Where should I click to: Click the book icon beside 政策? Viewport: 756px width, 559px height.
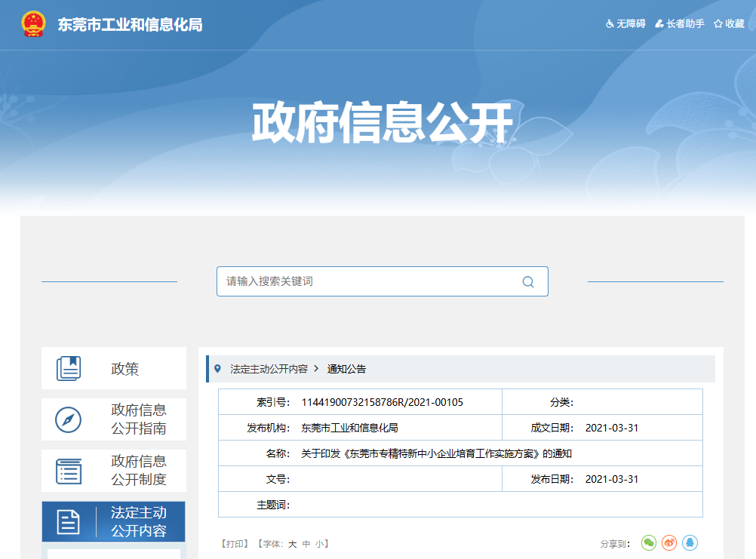pos(70,367)
